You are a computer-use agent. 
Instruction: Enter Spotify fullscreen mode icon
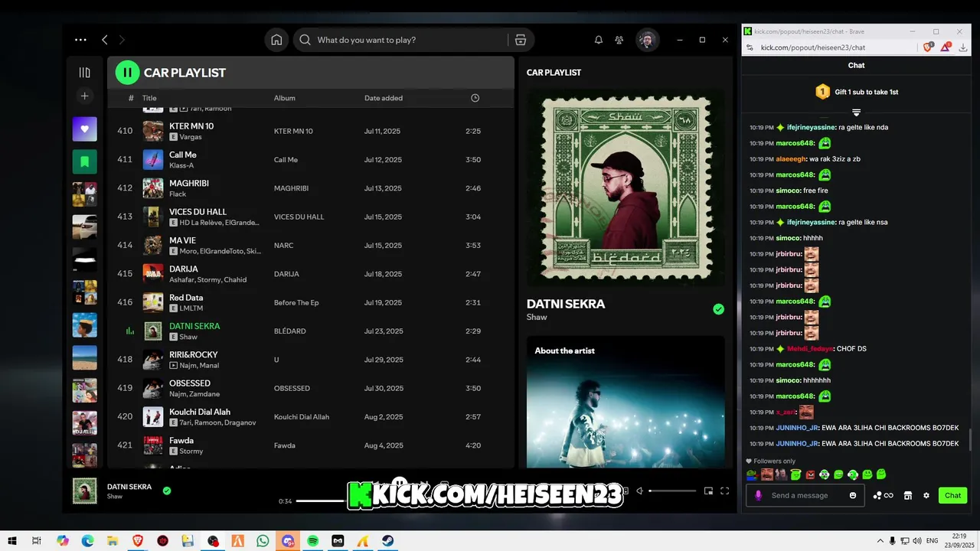pos(725,491)
